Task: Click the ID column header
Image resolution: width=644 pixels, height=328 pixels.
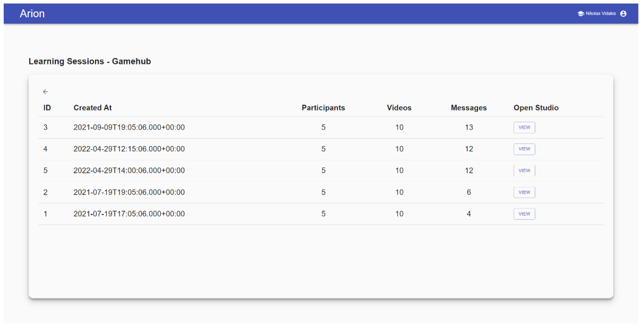Action: point(47,108)
